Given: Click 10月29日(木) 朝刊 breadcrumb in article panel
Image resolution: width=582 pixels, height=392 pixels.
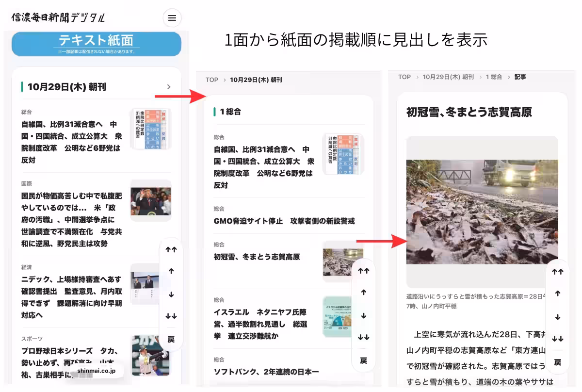Looking at the screenshot, I should 448,77.
